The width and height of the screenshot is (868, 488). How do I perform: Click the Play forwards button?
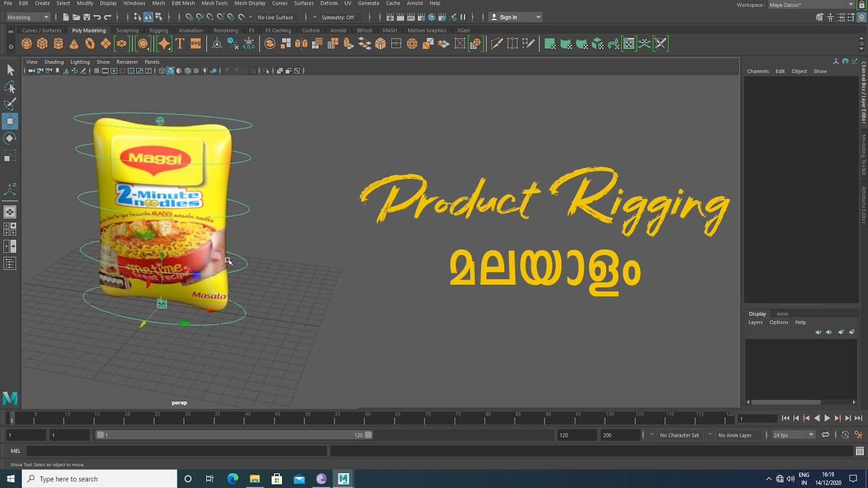[827, 418]
